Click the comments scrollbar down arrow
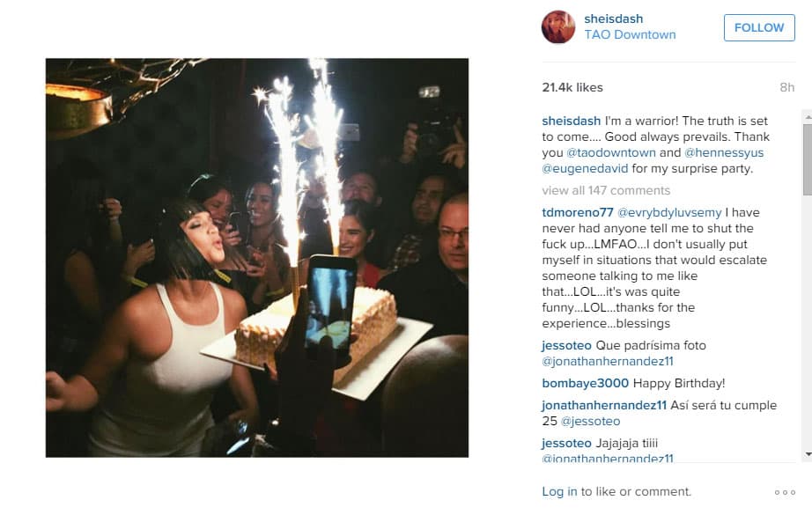This screenshot has width=812, height=515. [808, 454]
